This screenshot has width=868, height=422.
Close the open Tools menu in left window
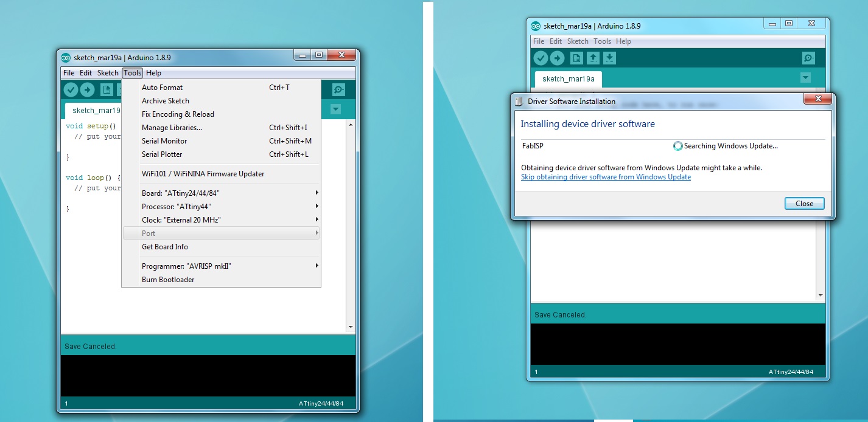click(132, 73)
